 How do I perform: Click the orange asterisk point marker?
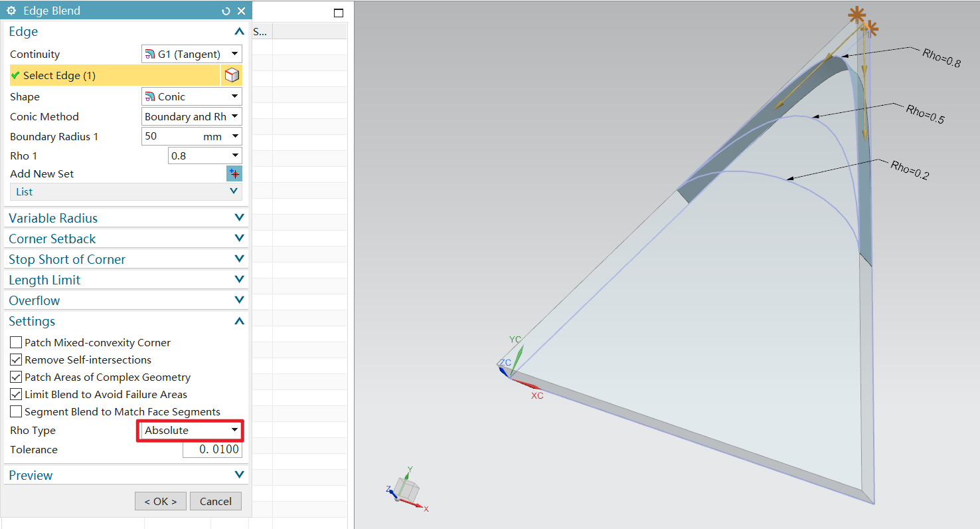click(x=857, y=15)
